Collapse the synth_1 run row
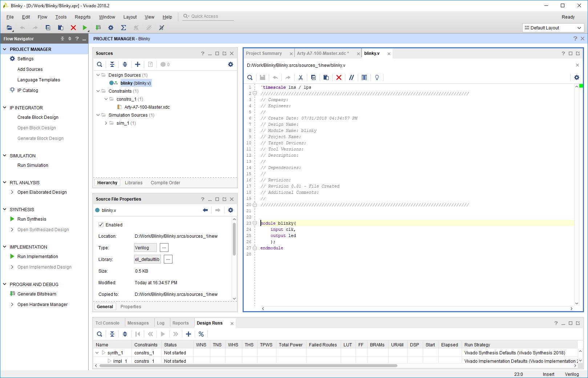The height and width of the screenshot is (378, 588). point(97,353)
